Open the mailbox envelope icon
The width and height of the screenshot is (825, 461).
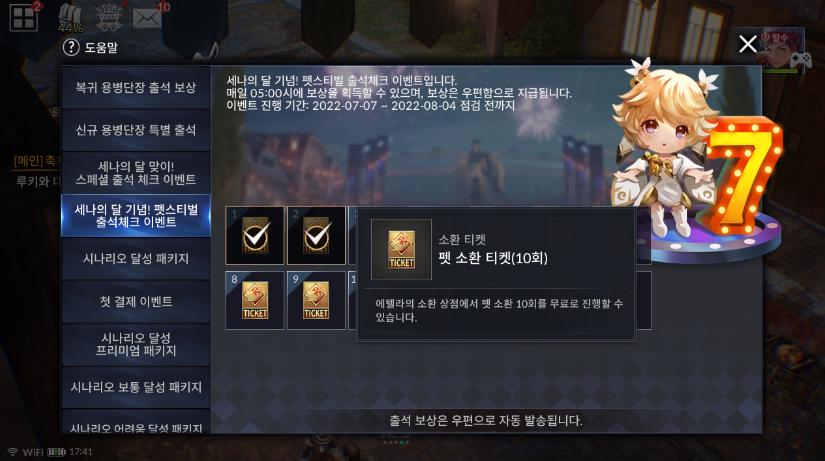coord(147,18)
